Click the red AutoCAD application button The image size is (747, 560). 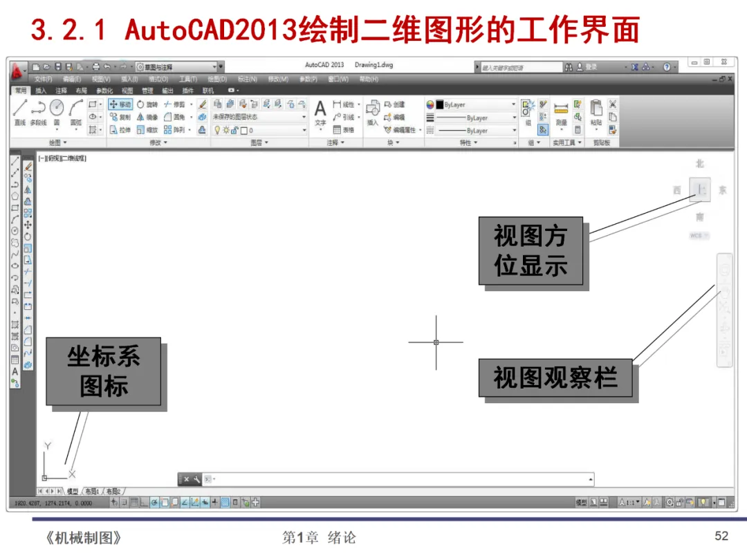pyautogui.click(x=17, y=71)
